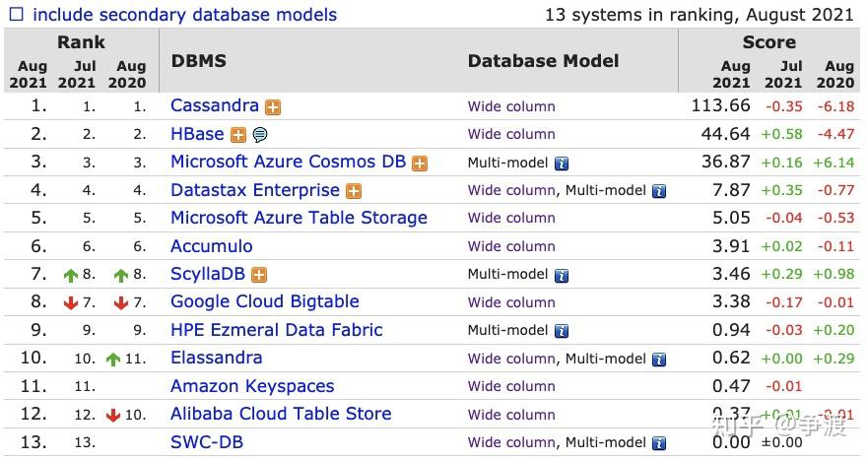Click the info icon in Datastax Enterprise's model cell
Screen dimensions: 868x460
(659, 191)
